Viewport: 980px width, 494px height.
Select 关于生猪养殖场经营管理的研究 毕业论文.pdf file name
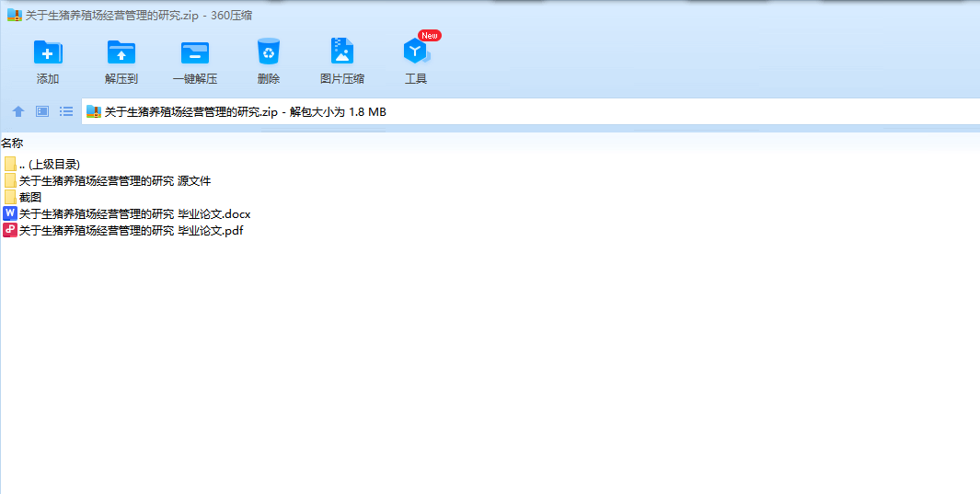click(131, 230)
